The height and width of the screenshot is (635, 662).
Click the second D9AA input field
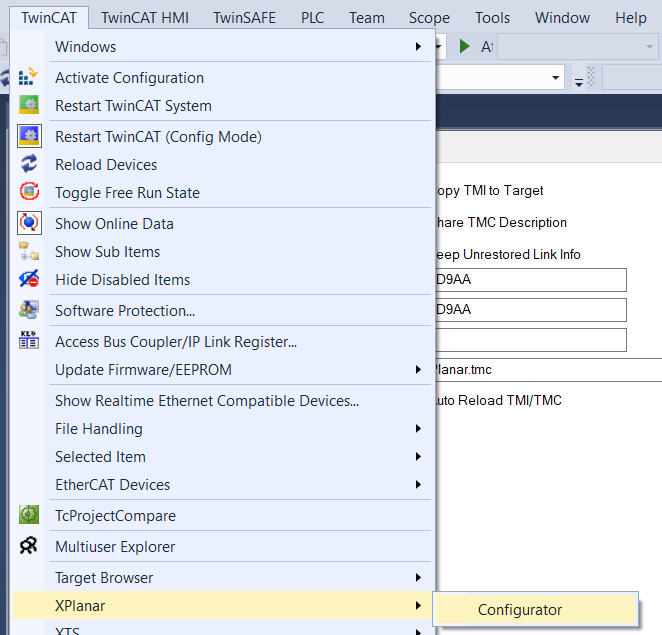click(x=531, y=309)
